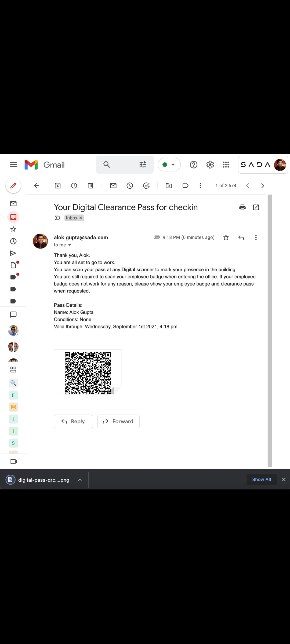Open the main menu hamburger
Screen dimensions: 290x644
[x=13, y=165]
